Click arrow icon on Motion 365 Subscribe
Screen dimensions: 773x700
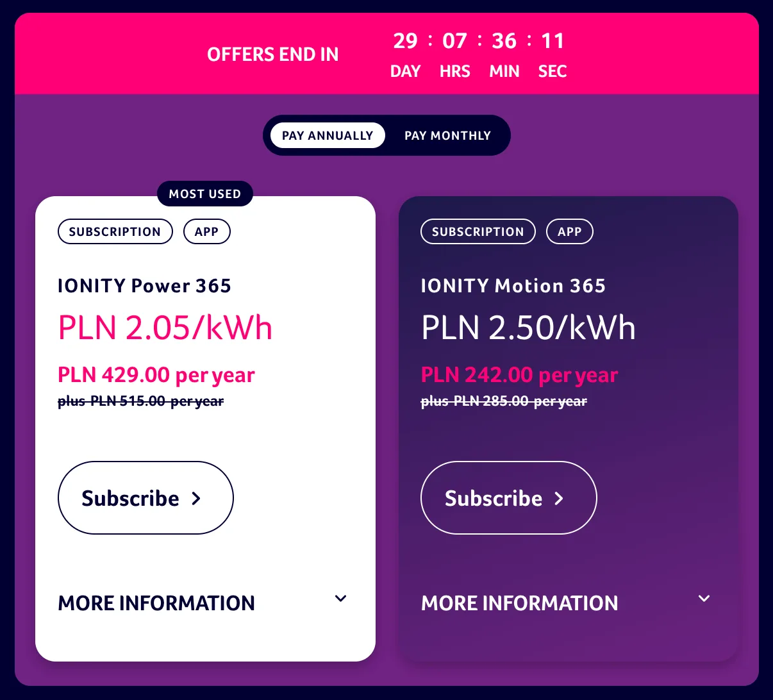pos(560,498)
